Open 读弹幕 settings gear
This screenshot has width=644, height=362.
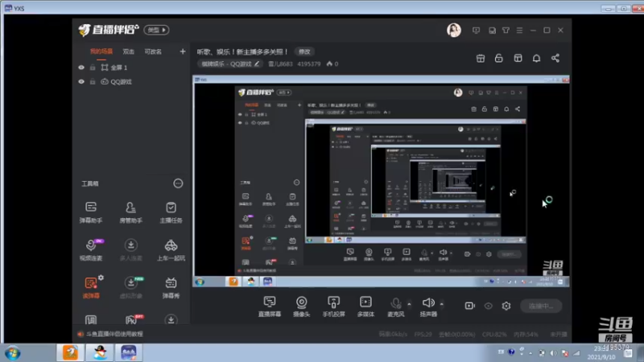(101, 278)
